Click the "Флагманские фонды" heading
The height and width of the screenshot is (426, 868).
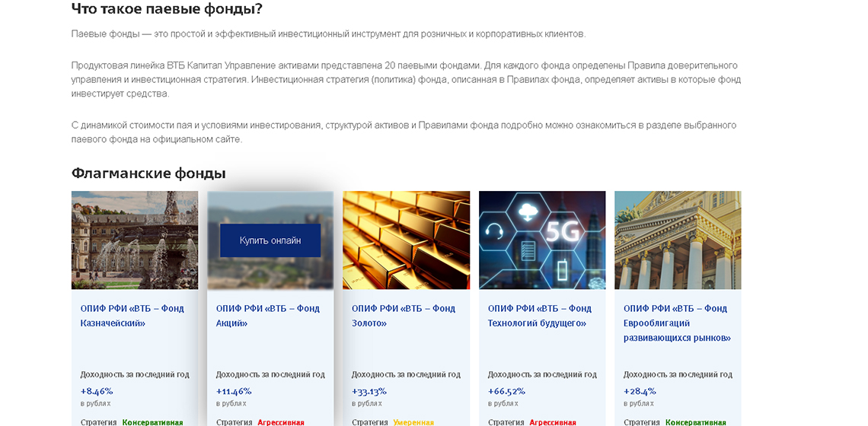(148, 173)
